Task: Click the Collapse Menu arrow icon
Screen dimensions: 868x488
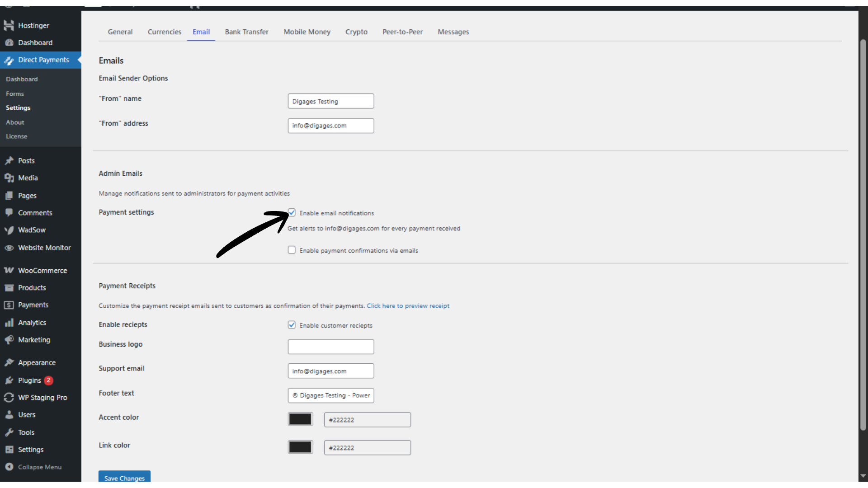Action: 9,467
